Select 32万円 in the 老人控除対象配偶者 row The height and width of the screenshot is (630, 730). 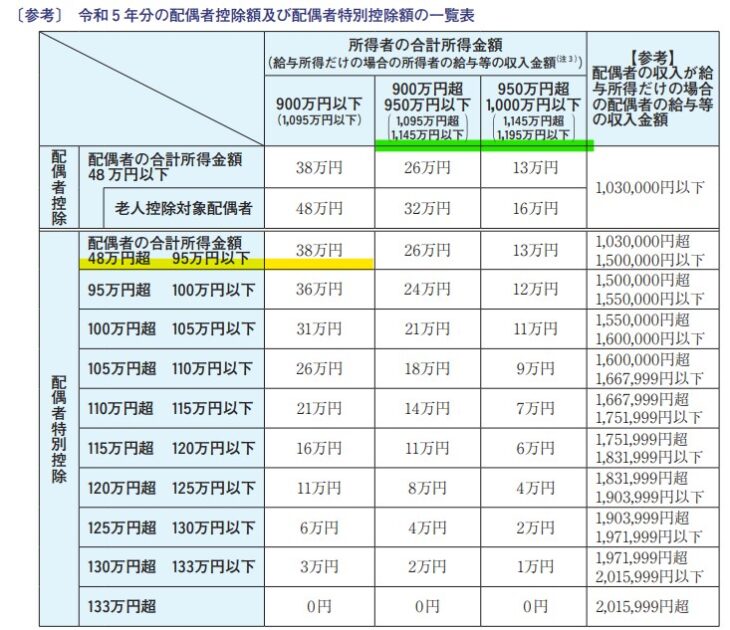click(427, 208)
